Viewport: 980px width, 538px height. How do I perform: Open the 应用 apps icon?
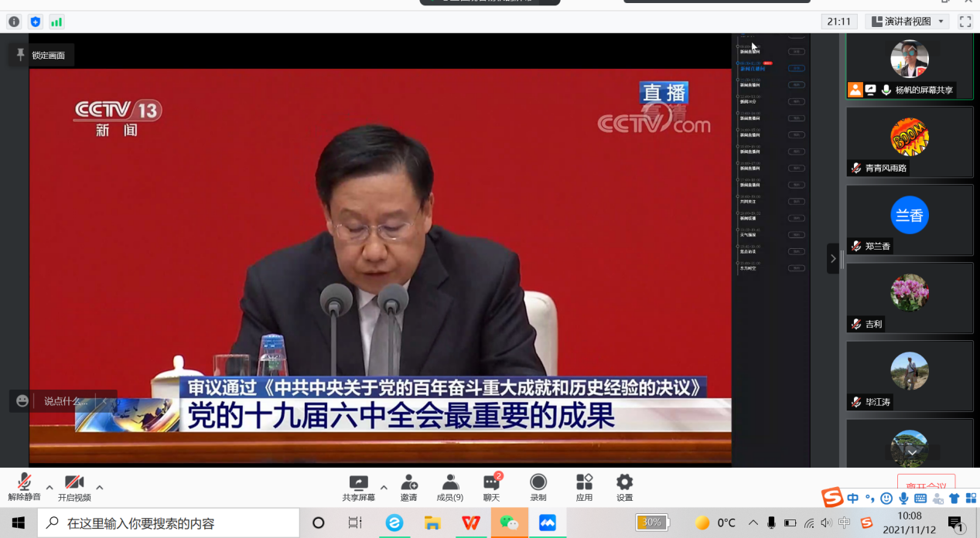tap(584, 484)
